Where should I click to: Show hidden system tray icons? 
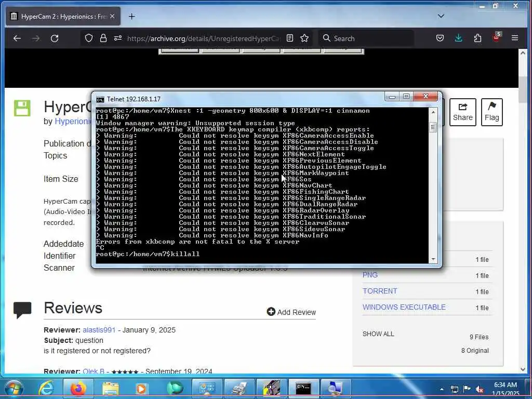click(x=442, y=389)
